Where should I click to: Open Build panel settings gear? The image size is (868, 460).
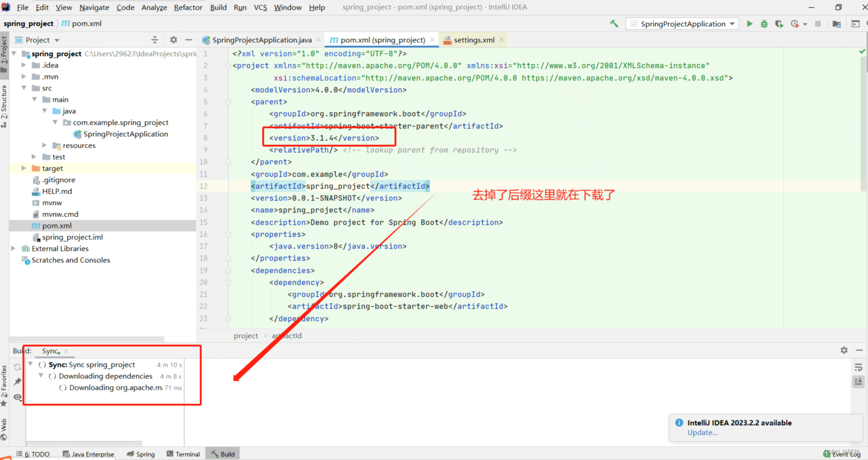point(844,350)
